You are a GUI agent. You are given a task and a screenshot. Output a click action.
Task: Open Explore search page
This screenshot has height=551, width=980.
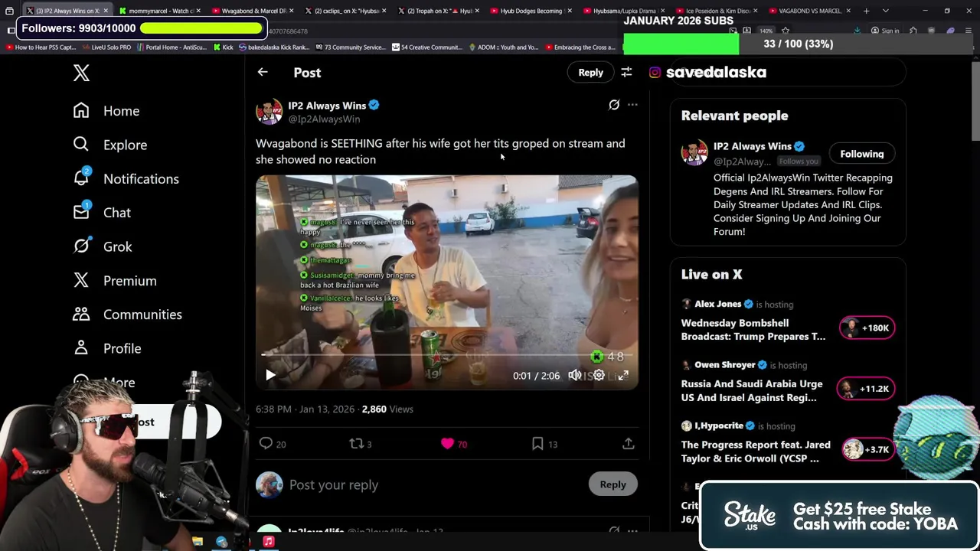pos(110,145)
